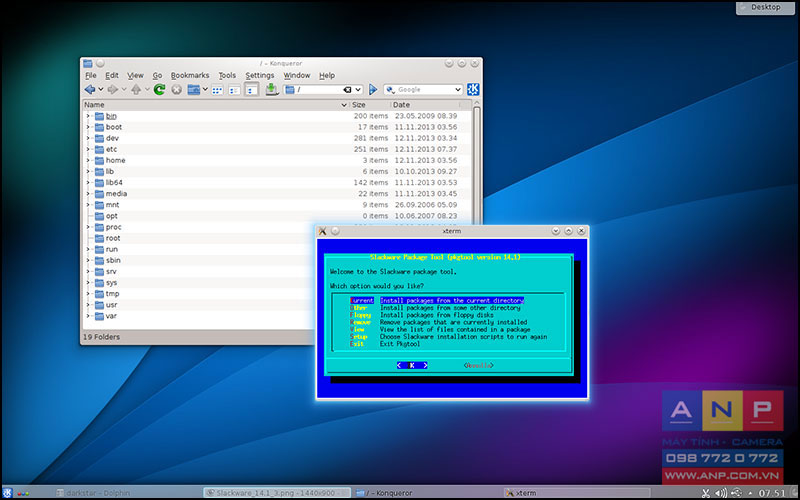Open the view mode dropdown arrow
Screen dimensions: 800x500
click(205, 90)
